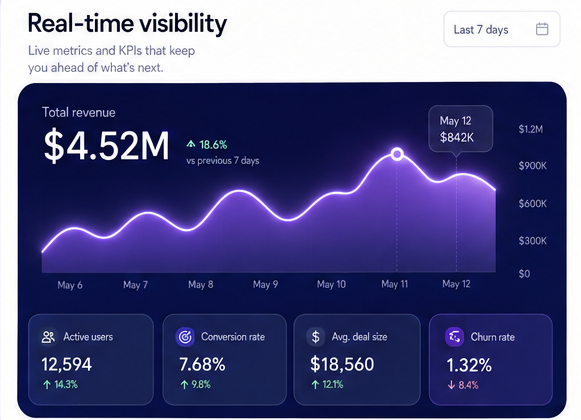Click the calendar icon in date picker
Screen dimensions: 581x420
click(x=542, y=29)
